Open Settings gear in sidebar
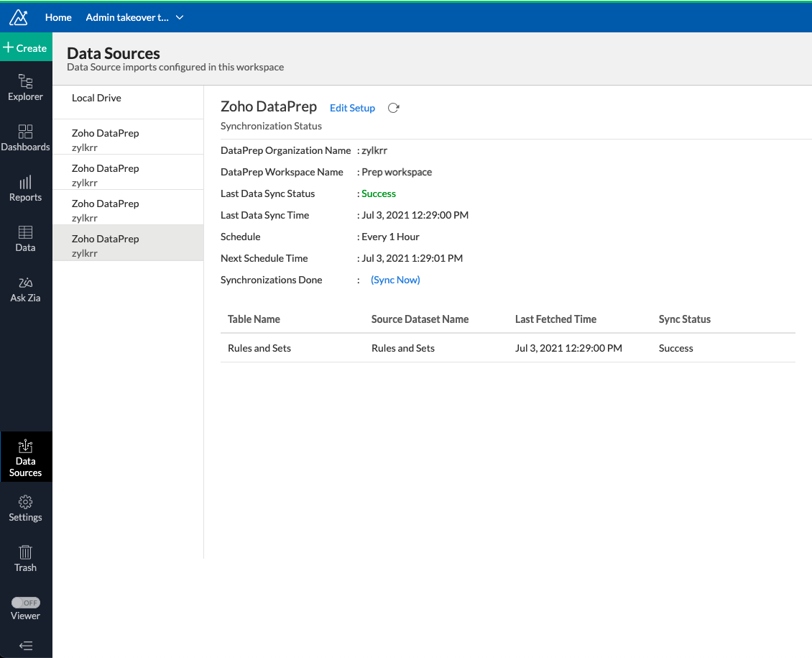This screenshot has width=812, height=658. (x=26, y=508)
